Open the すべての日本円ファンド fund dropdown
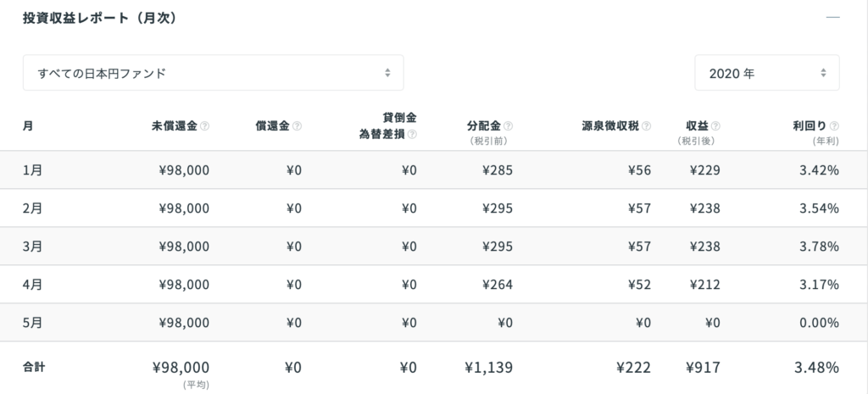The height and width of the screenshot is (394, 868). click(x=213, y=73)
